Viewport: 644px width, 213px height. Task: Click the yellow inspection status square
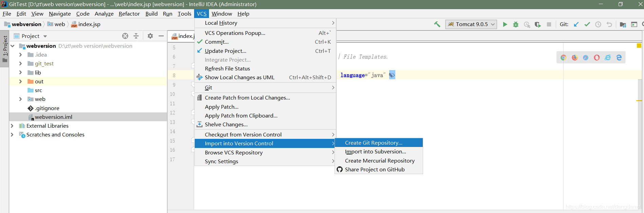click(639, 45)
